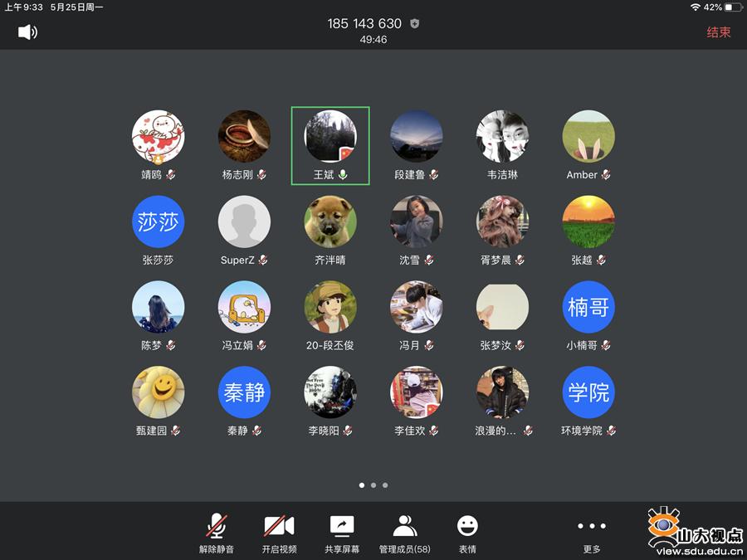This screenshot has height=560, width=747.
Task: Select 段建鲁 sky avatar
Action: [417, 136]
